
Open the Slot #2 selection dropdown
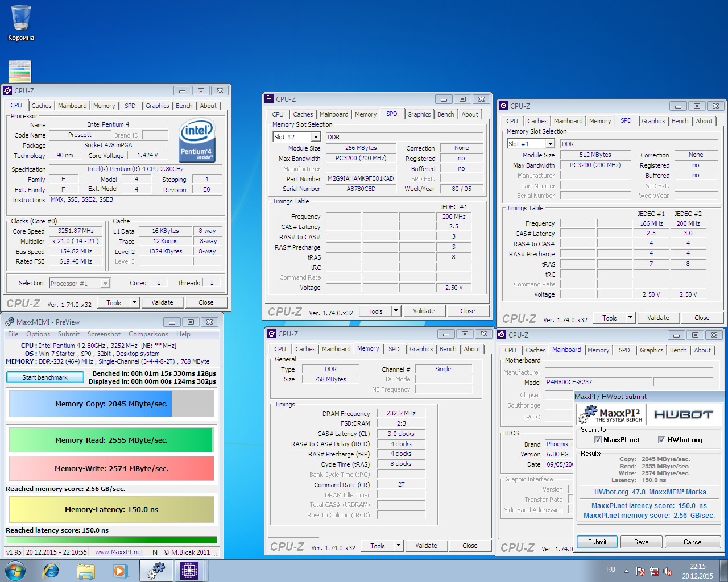[316, 137]
